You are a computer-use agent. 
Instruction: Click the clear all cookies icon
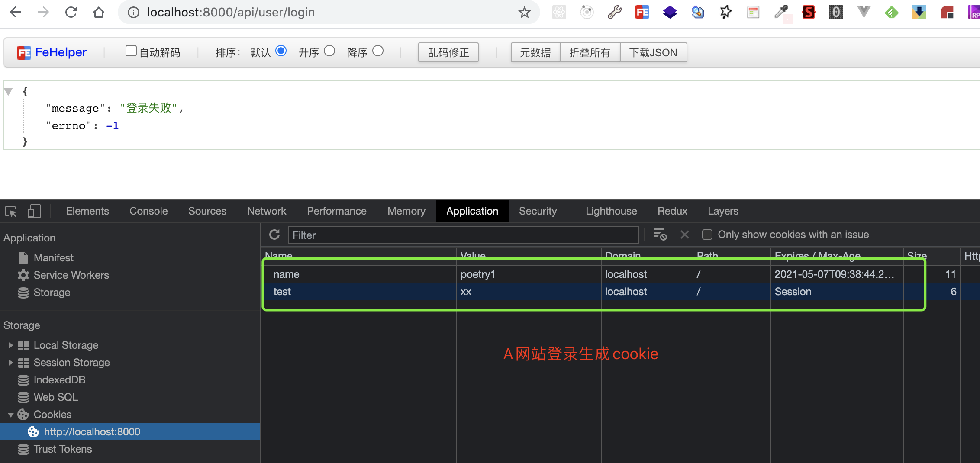tap(660, 235)
